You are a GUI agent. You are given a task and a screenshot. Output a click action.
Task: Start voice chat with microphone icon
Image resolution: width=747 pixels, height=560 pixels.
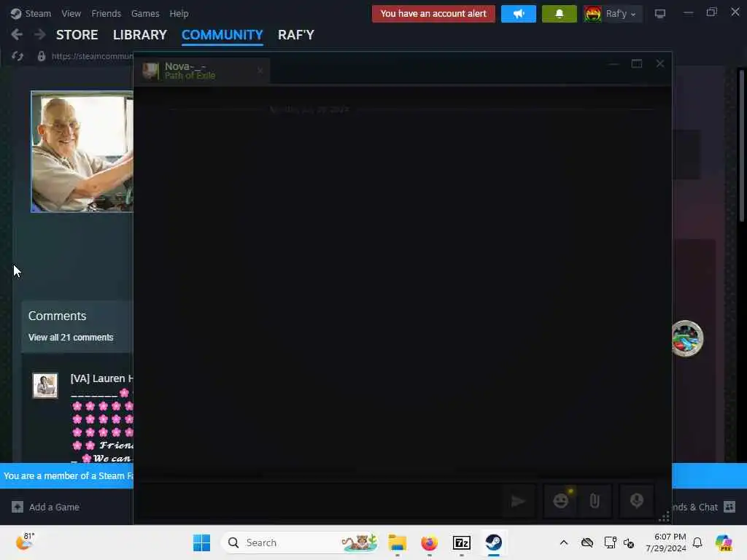(636, 501)
